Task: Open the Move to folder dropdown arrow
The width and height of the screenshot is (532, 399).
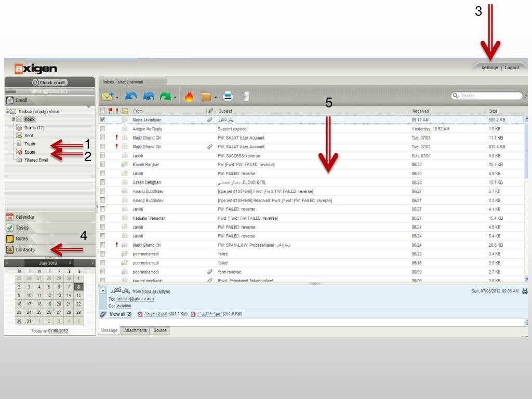Action: [216, 98]
